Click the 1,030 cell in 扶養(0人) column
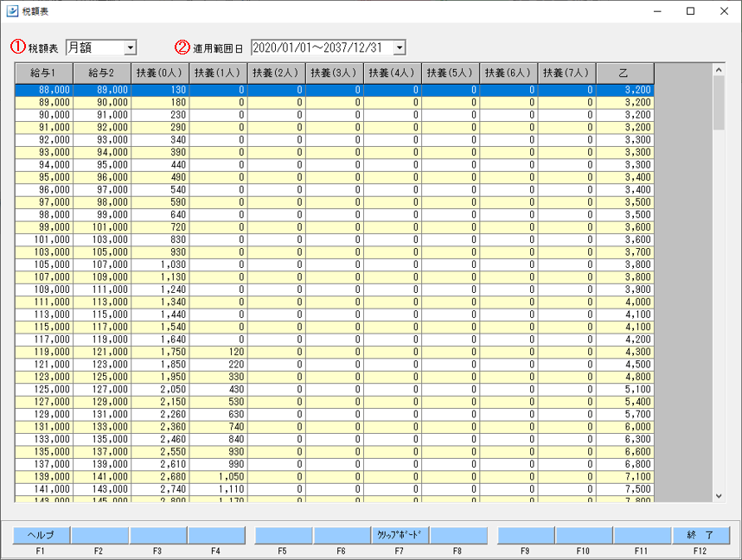Viewport: 742px width, 560px height. coord(160,264)
